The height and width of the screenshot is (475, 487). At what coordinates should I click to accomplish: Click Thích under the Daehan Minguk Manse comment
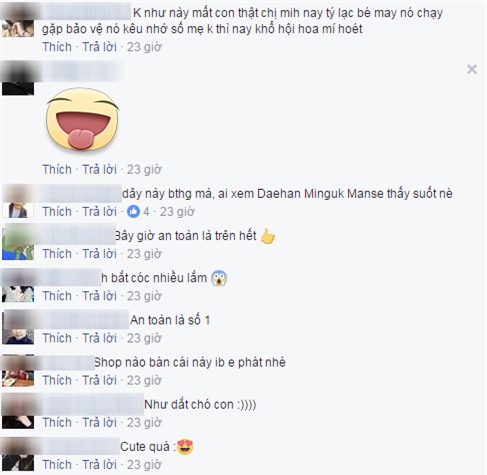click(57, 212)
